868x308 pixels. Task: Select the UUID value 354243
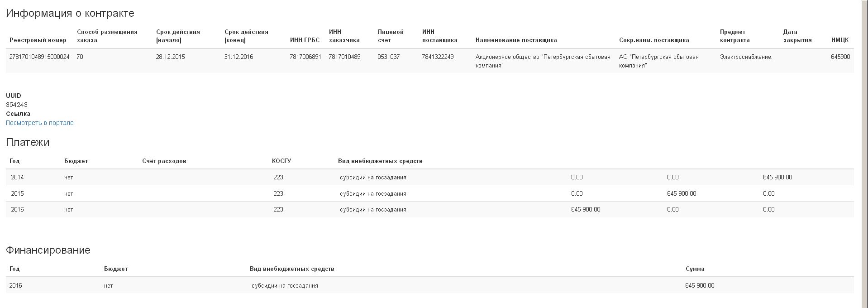click(17, 105)
